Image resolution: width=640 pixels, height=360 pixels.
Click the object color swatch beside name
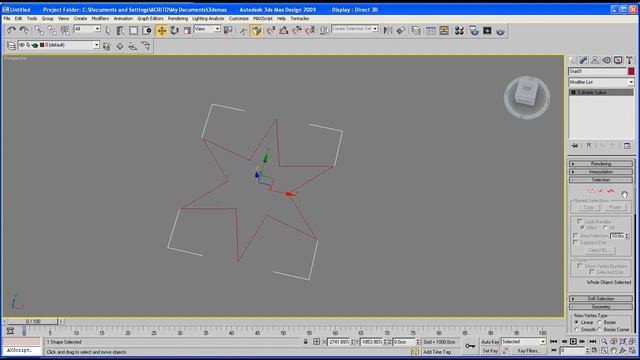[x=631, y=71]
